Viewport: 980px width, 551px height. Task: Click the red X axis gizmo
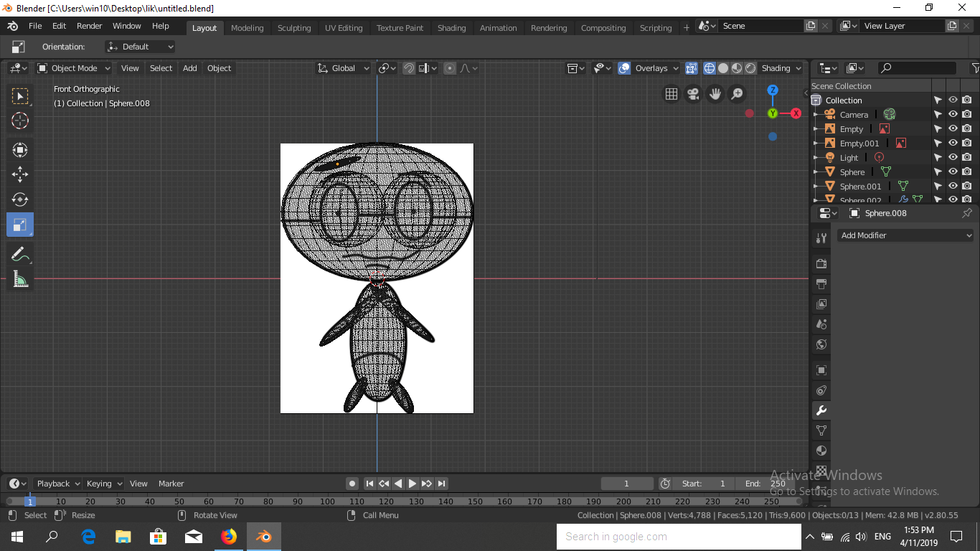pos(796,113)
